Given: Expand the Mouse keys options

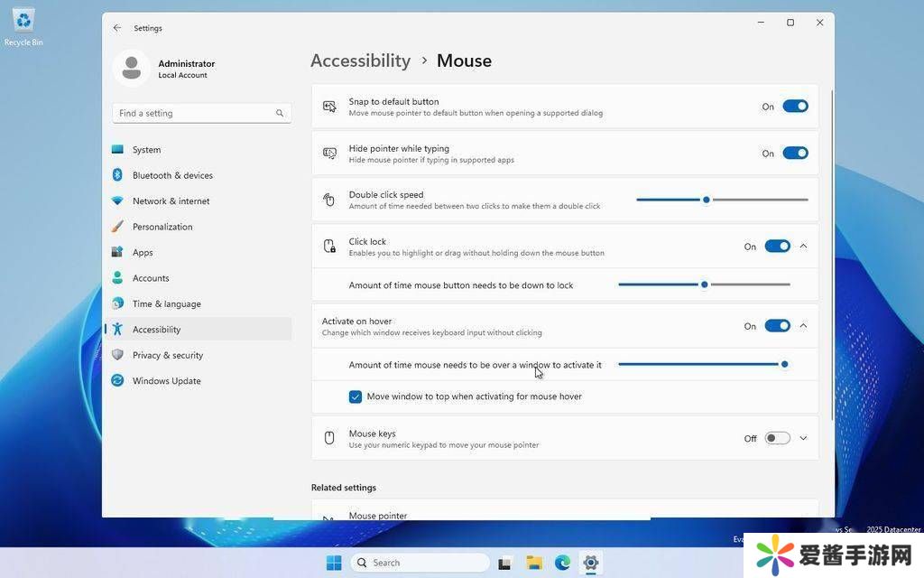Looking at the screenshot, I should point(803,438).
